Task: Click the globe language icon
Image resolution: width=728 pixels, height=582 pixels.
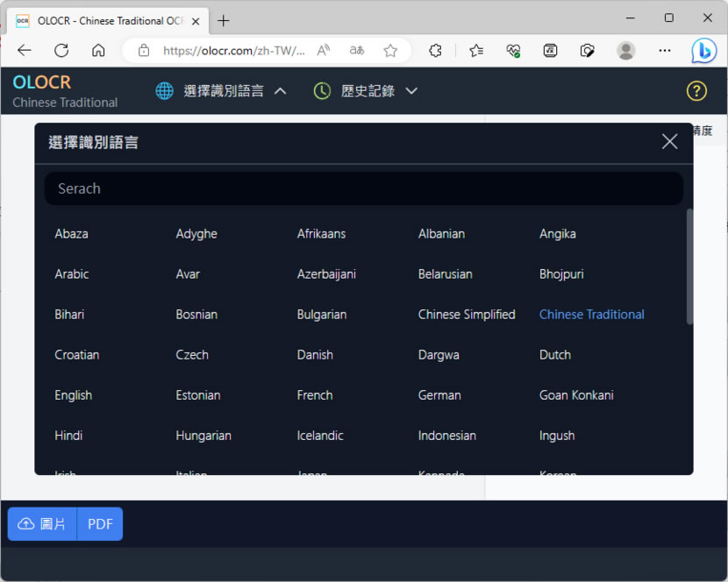Action: [x=164, y=91]
